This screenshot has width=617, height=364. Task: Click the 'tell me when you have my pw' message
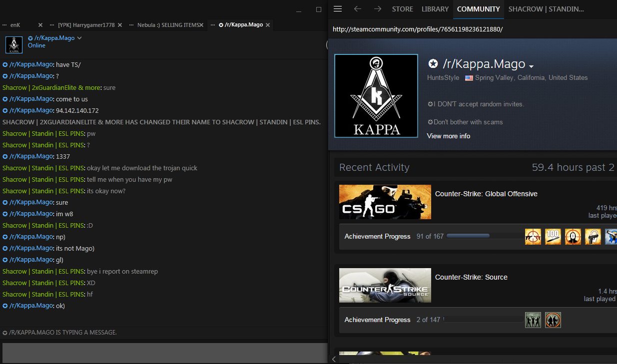click(129, 179)
